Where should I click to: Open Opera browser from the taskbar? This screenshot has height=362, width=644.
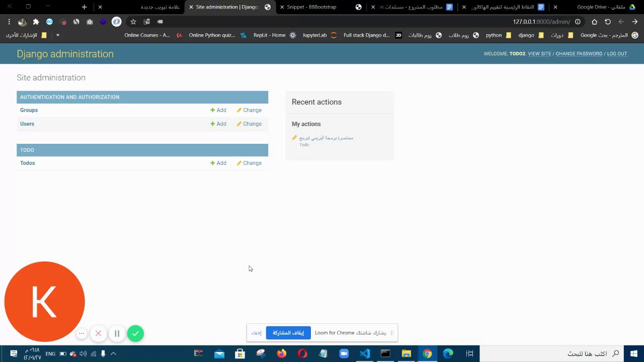pos(302,354)
